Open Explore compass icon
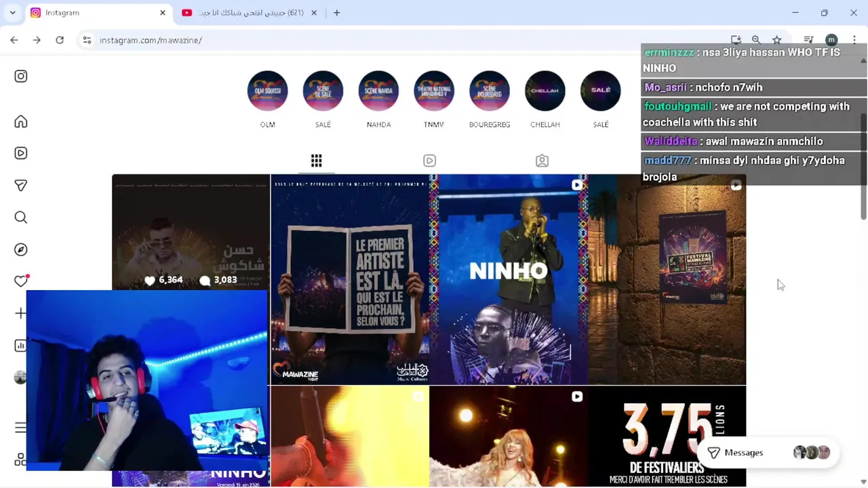The width and height of the screenshot is (868, 488). tap(21, 249)
